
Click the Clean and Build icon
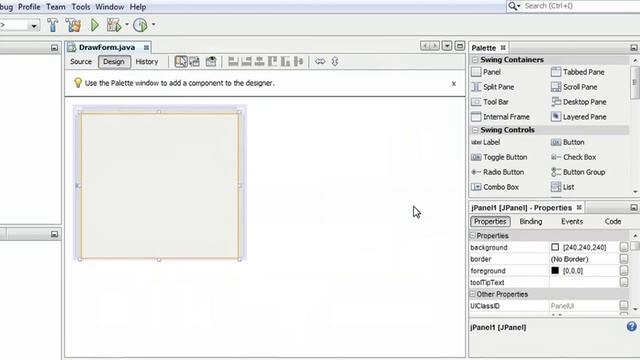(73, 25)
